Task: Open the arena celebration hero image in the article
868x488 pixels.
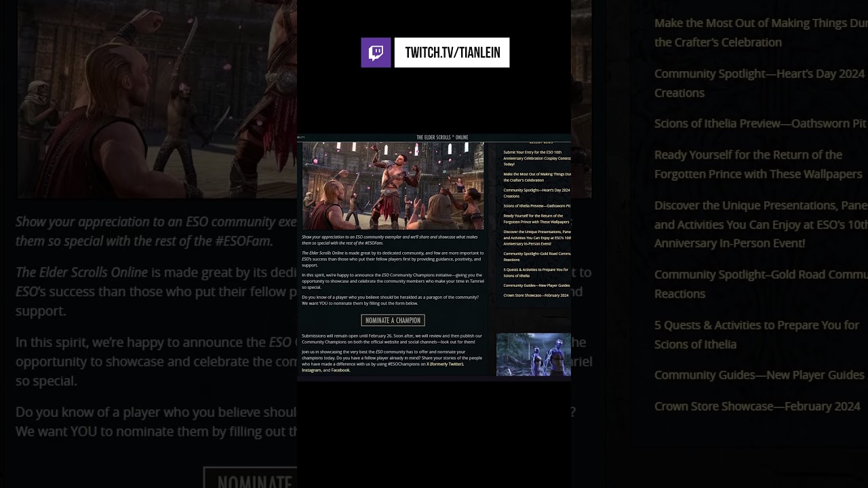Action: 393,186
